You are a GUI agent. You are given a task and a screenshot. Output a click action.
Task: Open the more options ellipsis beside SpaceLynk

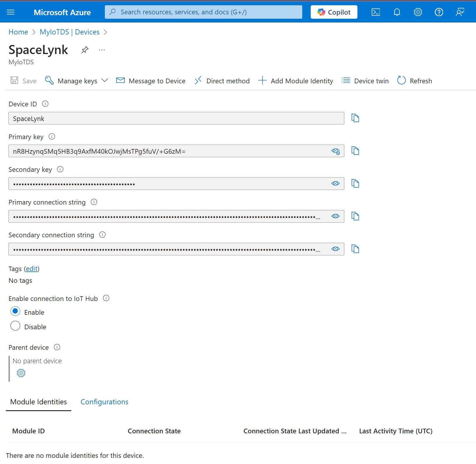pyautogui.click(x=102, y=50)
